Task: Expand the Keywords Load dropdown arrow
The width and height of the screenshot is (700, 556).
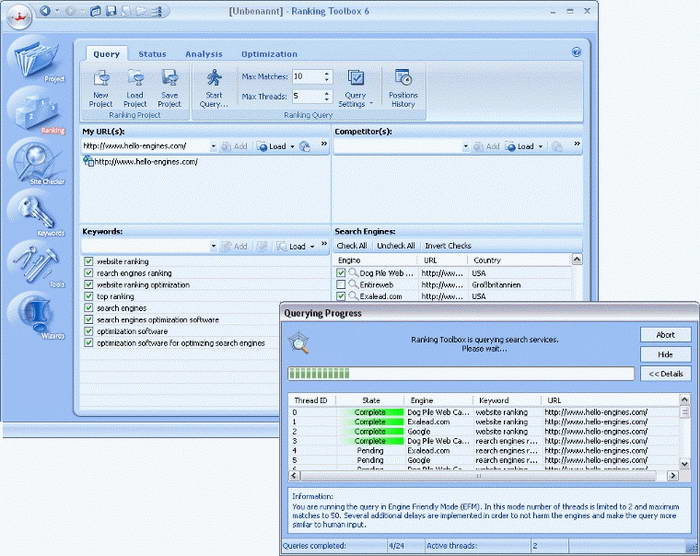Action: 312,247
